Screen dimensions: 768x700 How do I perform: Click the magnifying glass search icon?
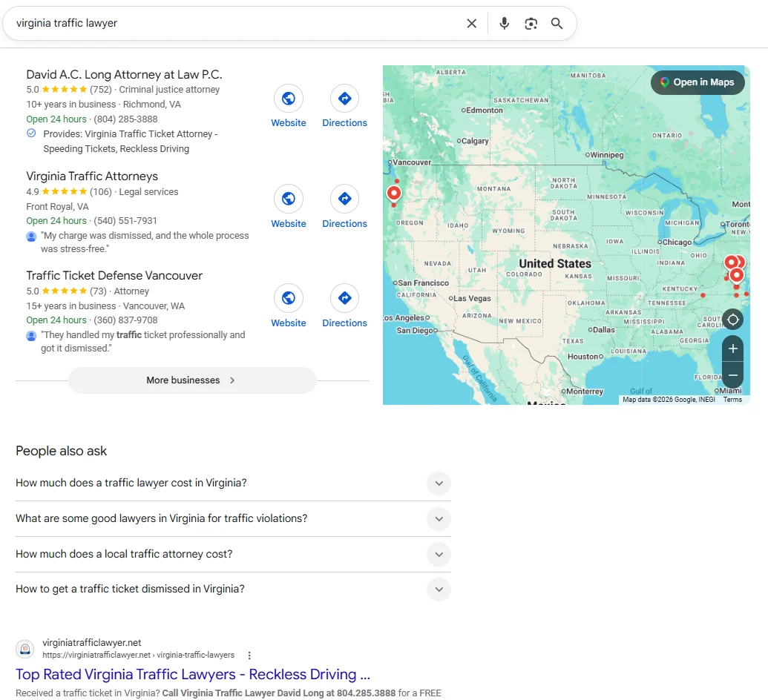[x=557, y=24]
